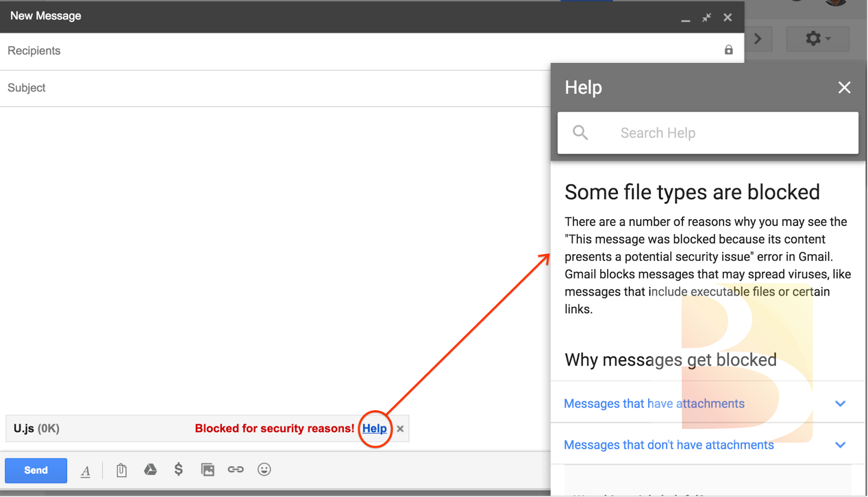
Task: Click chevron beside Messages that have attachments
Action: (840, 404)
